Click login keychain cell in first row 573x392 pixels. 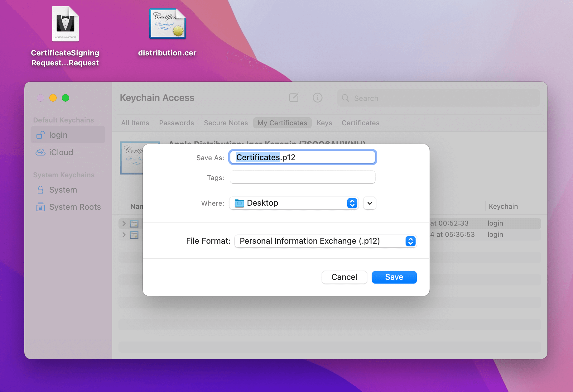pyautogui.click(x=495, y=223)
